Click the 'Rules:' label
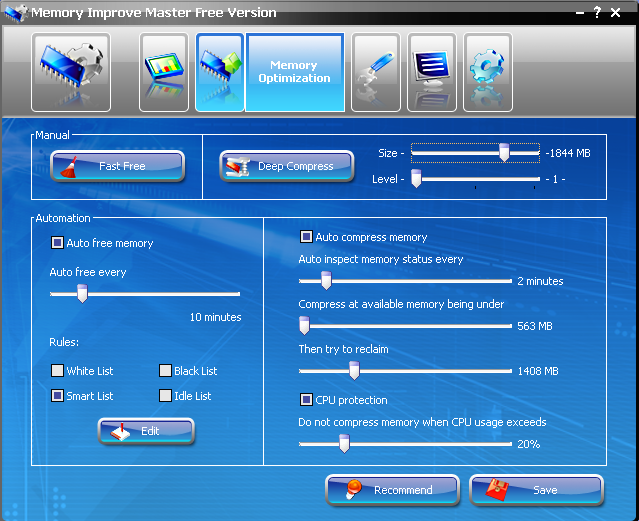This screenshot has width=639, height=521. (x=64, y=342)
